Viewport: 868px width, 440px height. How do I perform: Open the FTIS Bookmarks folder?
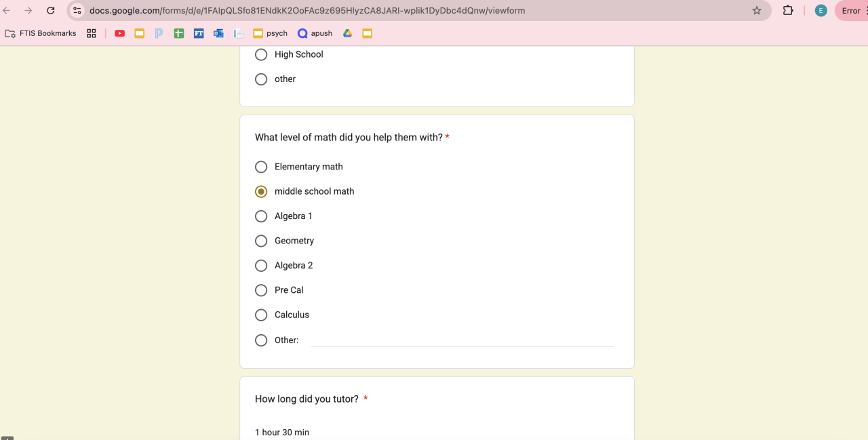coord(41,33)
